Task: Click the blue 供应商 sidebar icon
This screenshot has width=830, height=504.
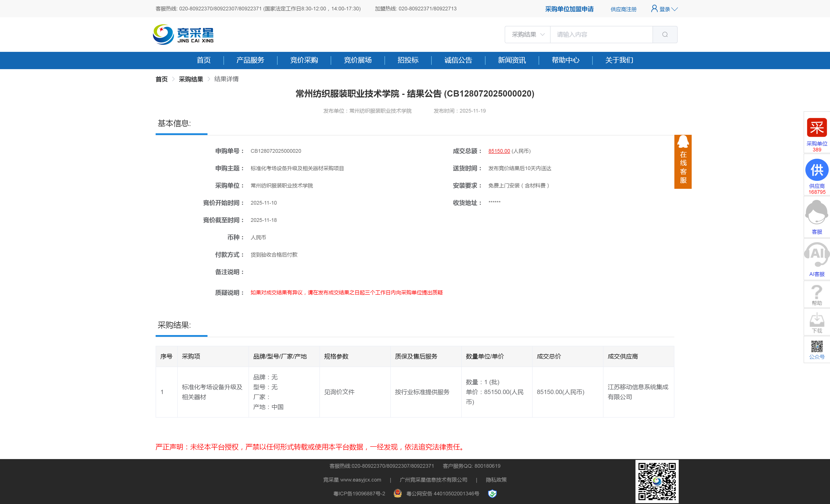Action: pos(817,170)
